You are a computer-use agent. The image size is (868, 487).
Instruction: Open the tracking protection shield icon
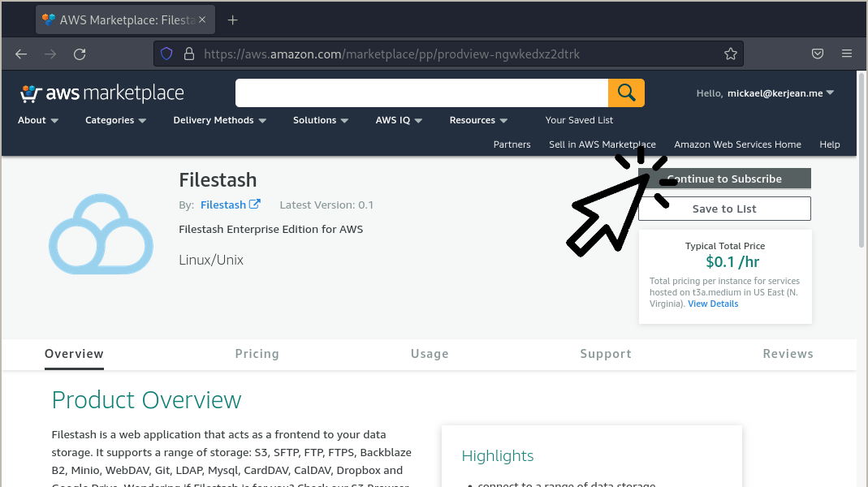point(166,54)
